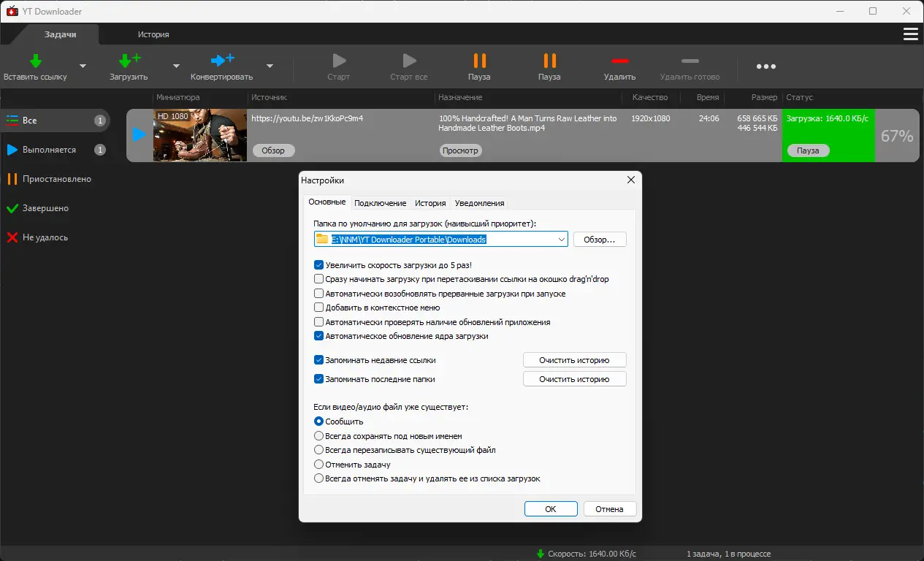This screenshot has width=924, height=561.
Task: Click the Обзор button under the source URL
Action: tap(273, 150)
